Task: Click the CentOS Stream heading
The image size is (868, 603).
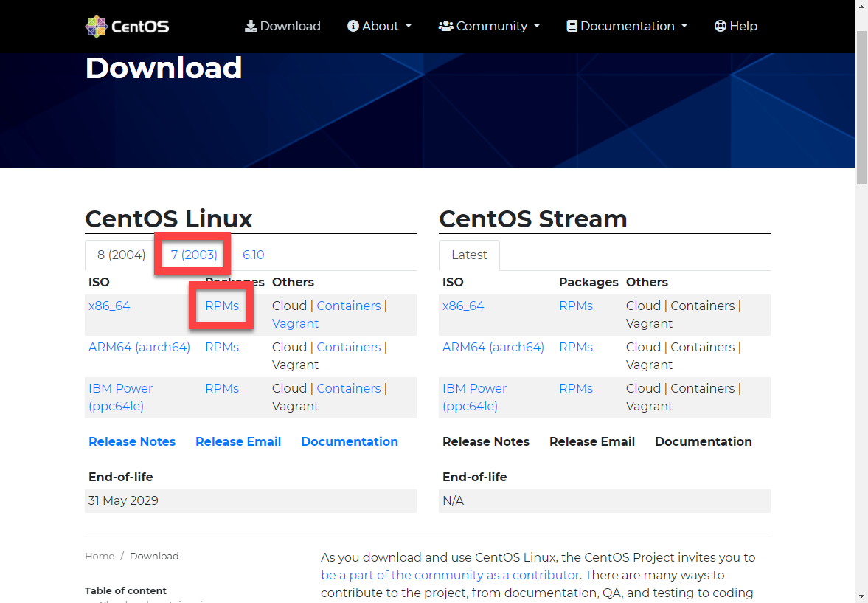Action: (x=533, y=219)
